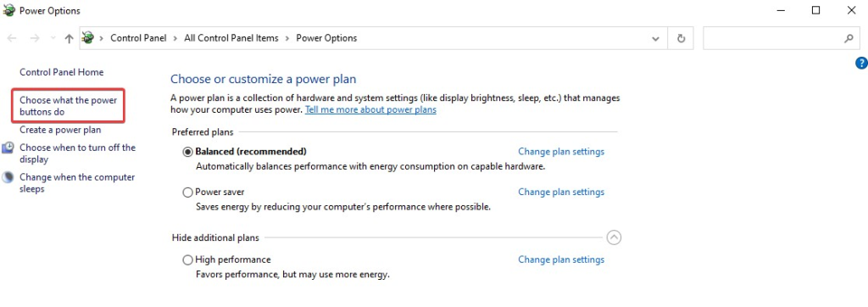Click the moon icon beside computer sleeps

(8, 177)
